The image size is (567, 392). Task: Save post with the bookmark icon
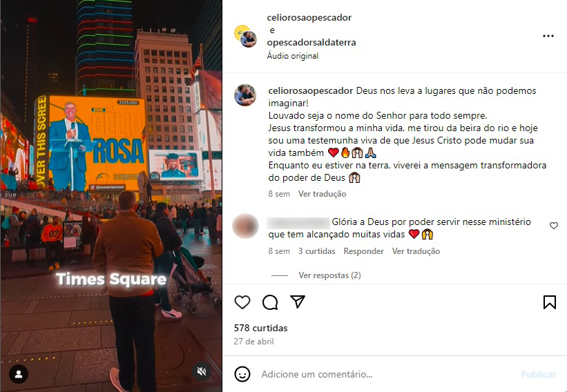click(550, 302)
